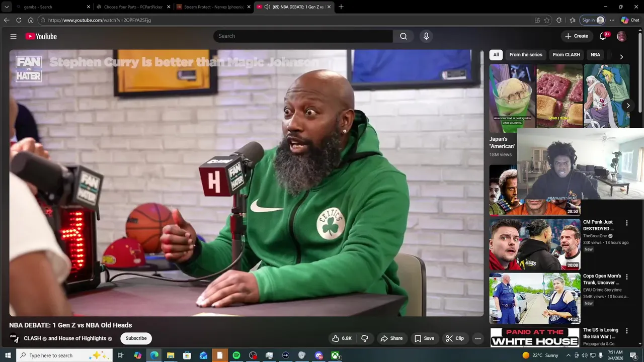Select the From CLASH chip
The image size is (644, 362).
point(567,55)
